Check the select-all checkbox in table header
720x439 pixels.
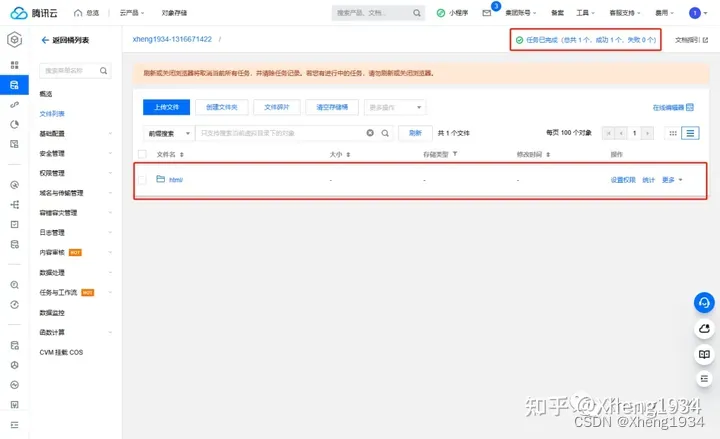coord(142,154)
